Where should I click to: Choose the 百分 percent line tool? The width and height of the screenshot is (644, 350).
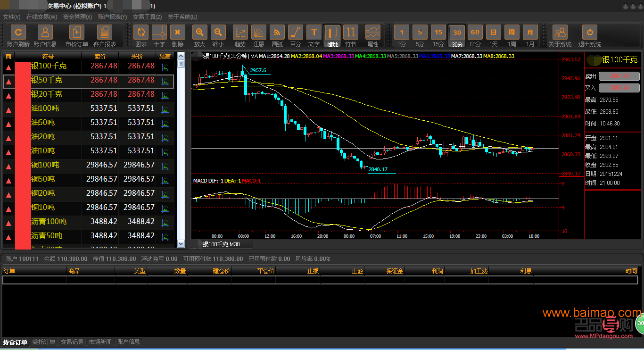(295, 33)
